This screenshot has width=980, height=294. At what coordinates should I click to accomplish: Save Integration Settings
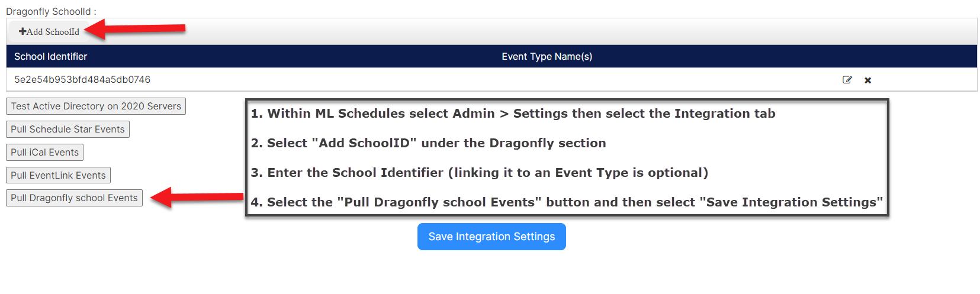tap(491, 237)
